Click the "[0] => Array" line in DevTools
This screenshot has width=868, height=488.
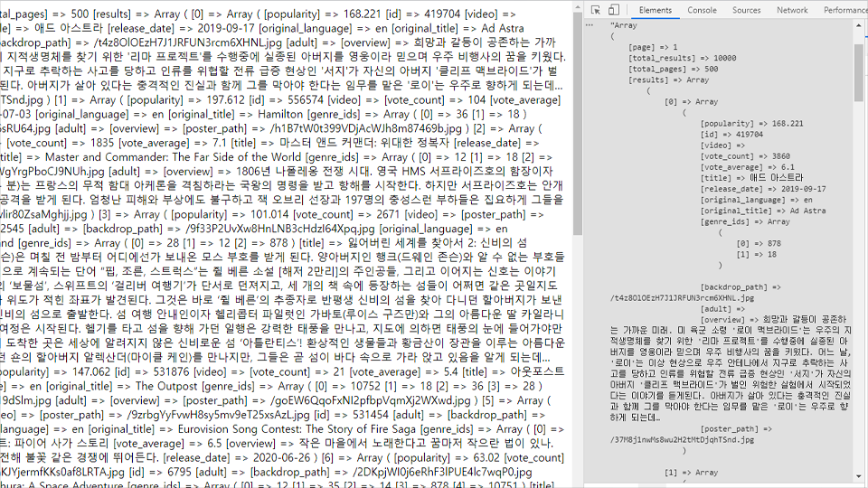(x=691, y=102)
